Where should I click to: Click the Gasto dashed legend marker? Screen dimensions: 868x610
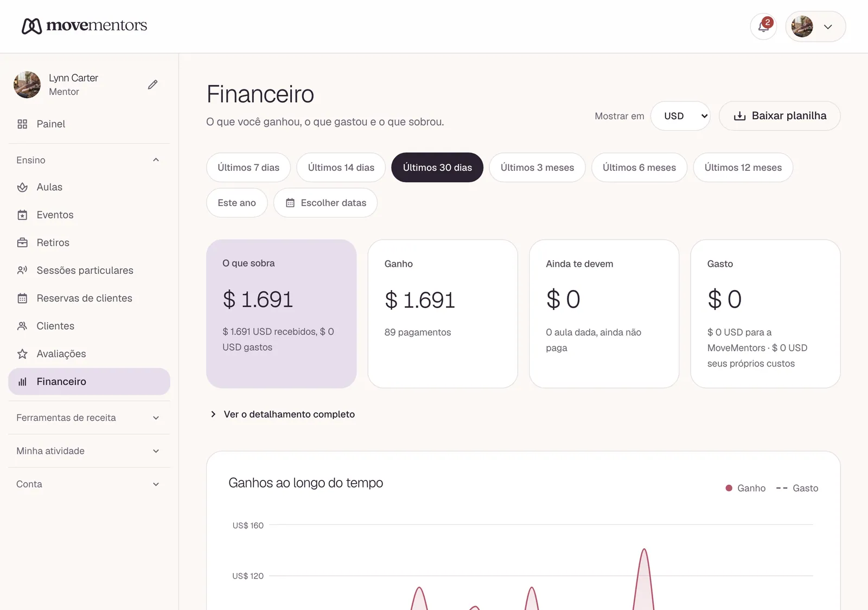point(782,488)
